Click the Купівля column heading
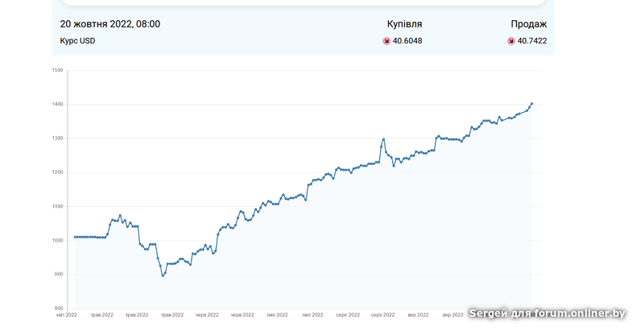 405,24
